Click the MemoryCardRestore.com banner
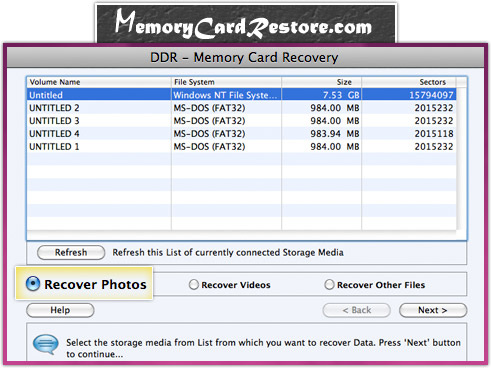Screen dimensions: 491x368 (x=246, y=23)
